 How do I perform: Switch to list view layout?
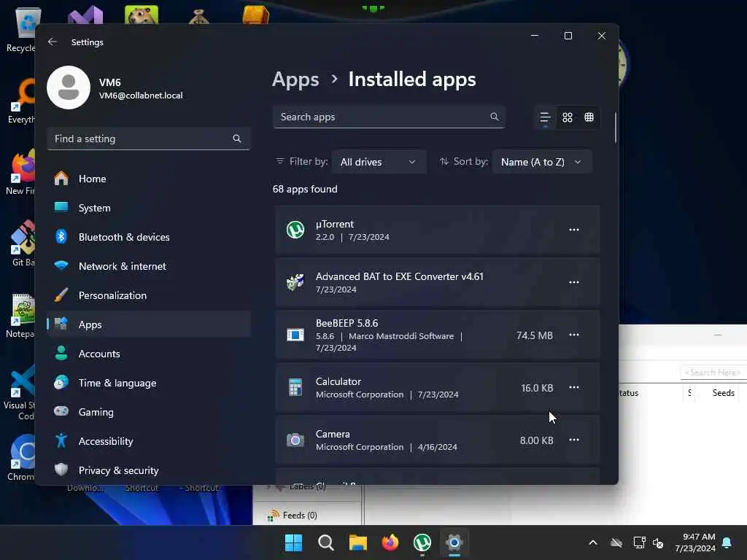pos(545,117)
